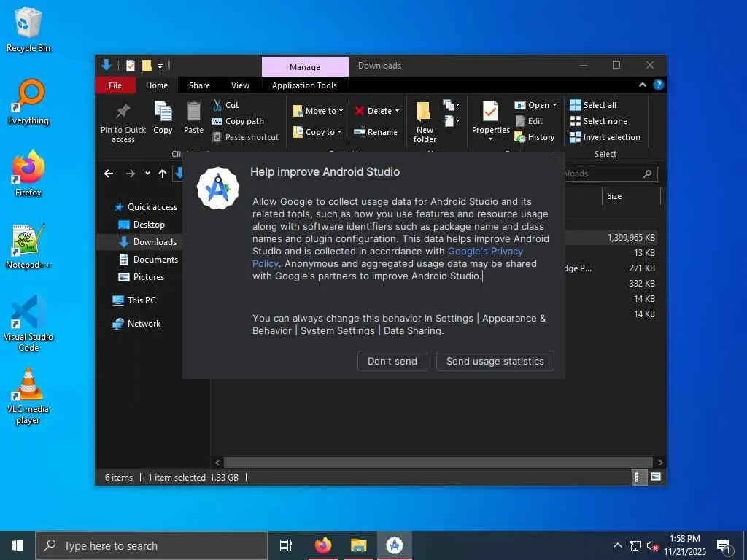This screenshot has width=747, height=560.
Task: Open Customize Quick Access Toolbar dropdown
Action: 160,66
